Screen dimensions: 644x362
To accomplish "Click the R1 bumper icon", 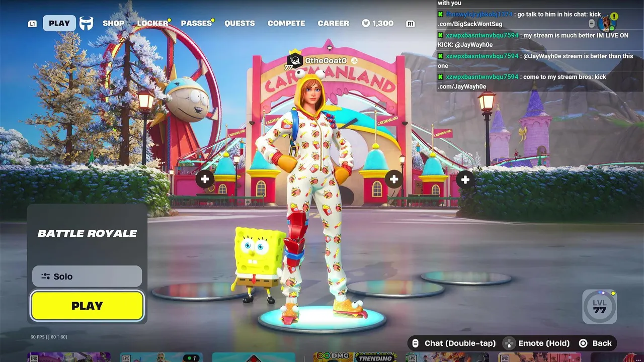I will point(410,24).
